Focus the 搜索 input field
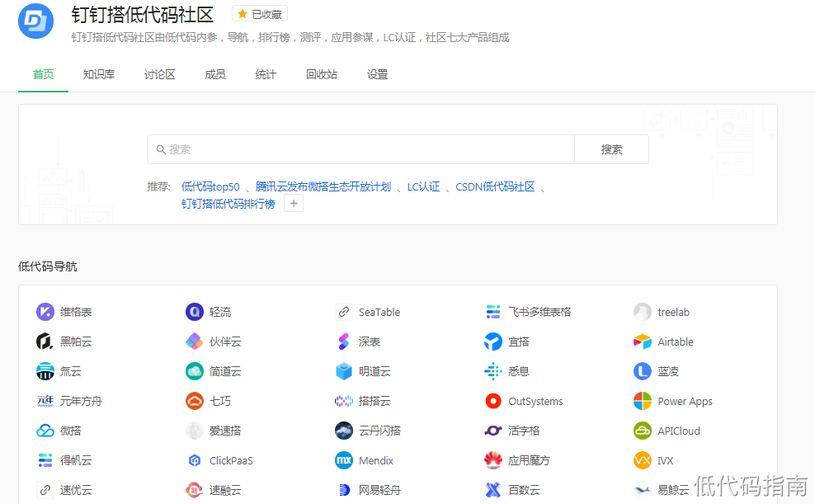The height and width of the screenshot is (504, 815). click(x=360, y=149)
